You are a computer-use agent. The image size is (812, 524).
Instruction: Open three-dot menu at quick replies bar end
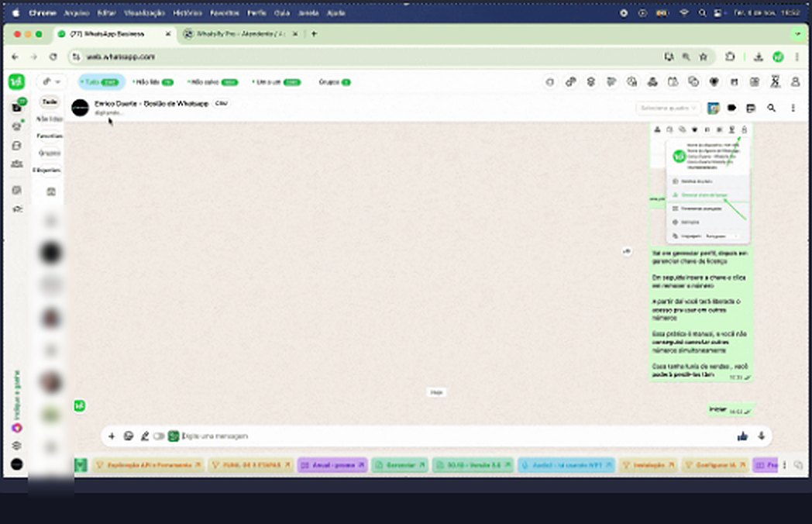[x=785, y=465]
